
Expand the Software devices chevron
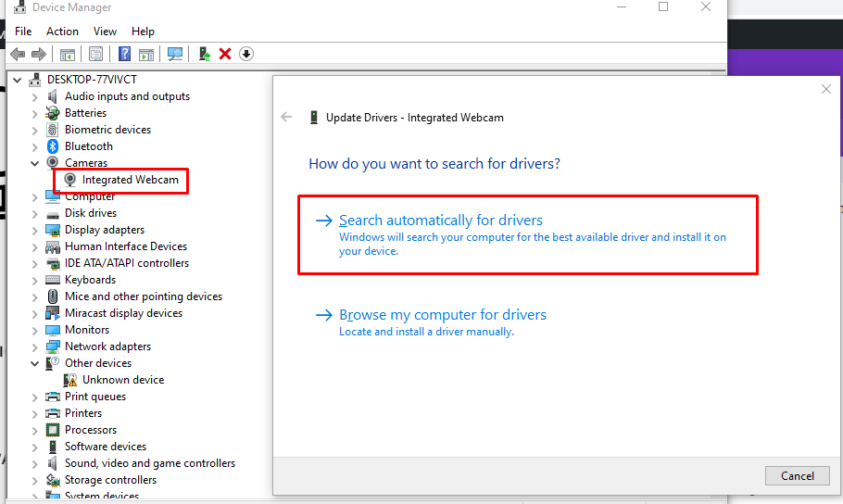pos(34,447)
